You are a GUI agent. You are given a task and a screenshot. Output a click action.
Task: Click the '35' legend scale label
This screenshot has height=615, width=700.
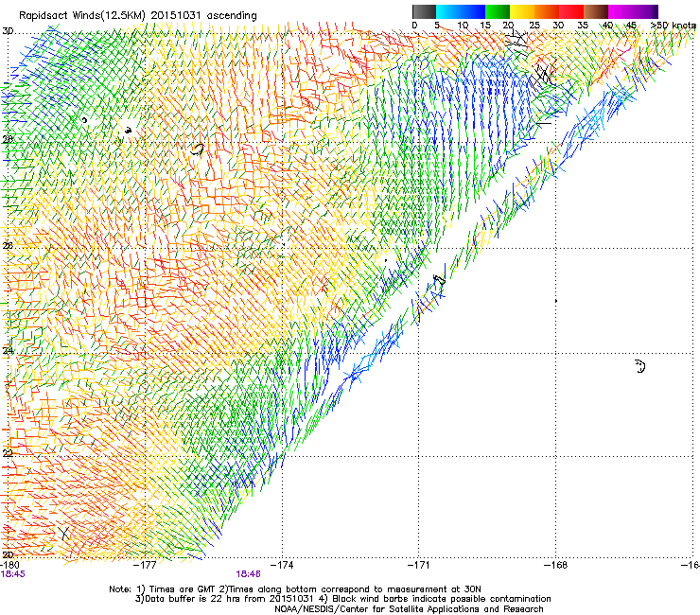tap(583, 26)
